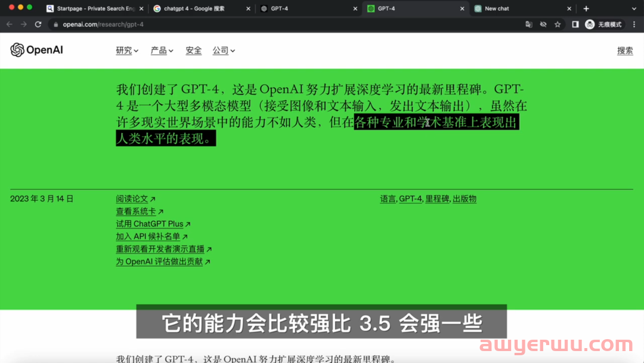
Task: Go back using the browser back arrow
Action: tap(9, 24)
